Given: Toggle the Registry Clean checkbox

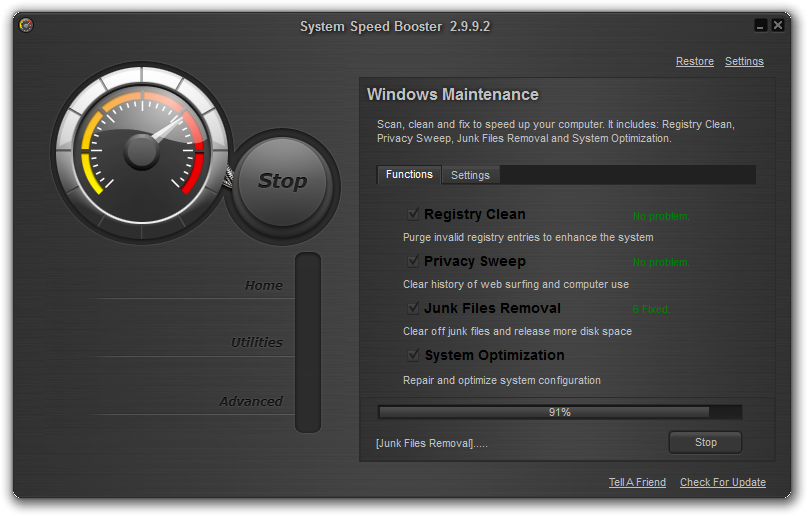Looking at the screenshot, I should [x=413, y=213].
